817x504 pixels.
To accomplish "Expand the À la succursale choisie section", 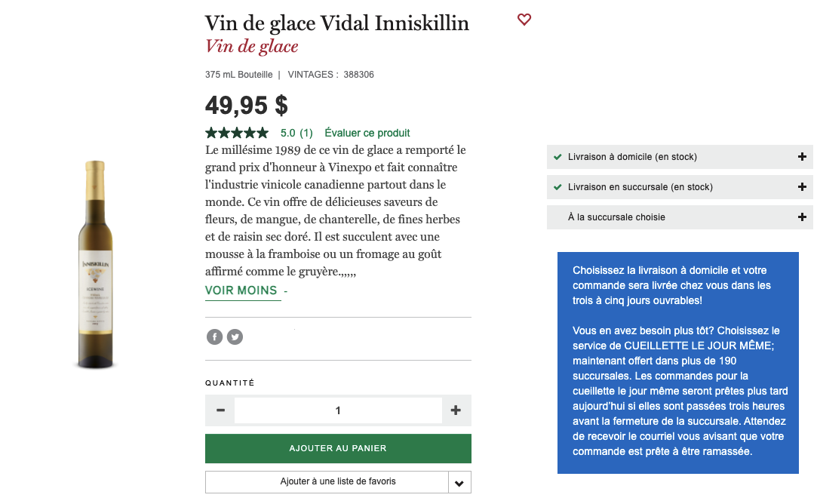I will pyautogui.click(x=802, y=217).
